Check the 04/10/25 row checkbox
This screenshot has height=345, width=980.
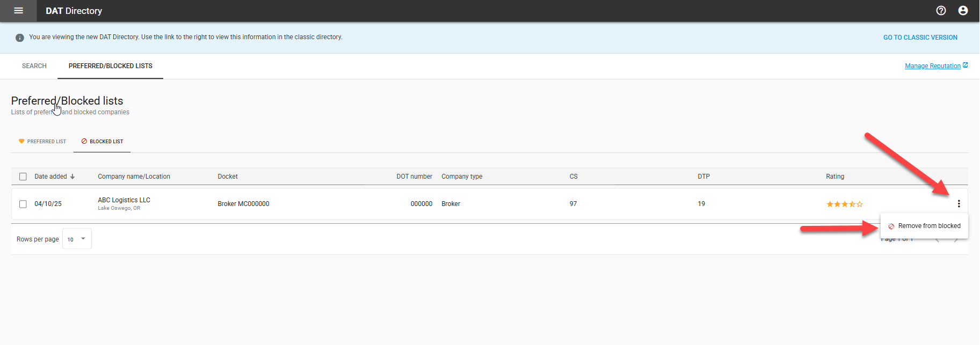click(23, 204)
